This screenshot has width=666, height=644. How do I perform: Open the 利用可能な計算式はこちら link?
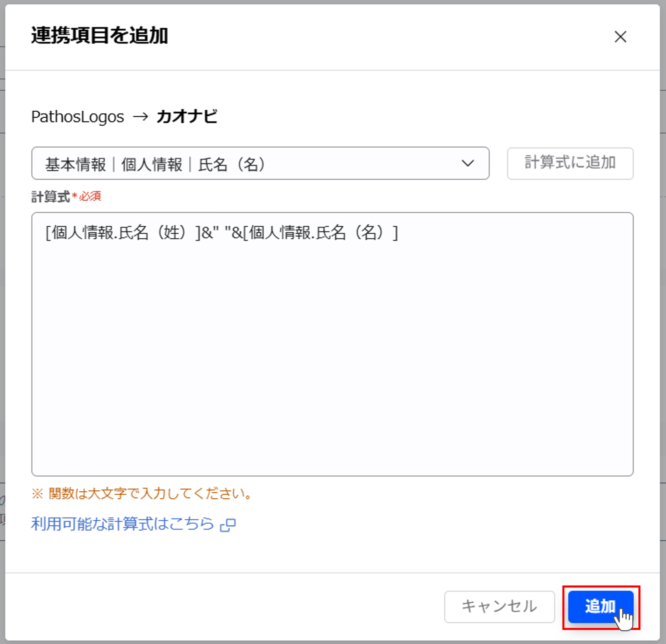click(x=122, y=524)
